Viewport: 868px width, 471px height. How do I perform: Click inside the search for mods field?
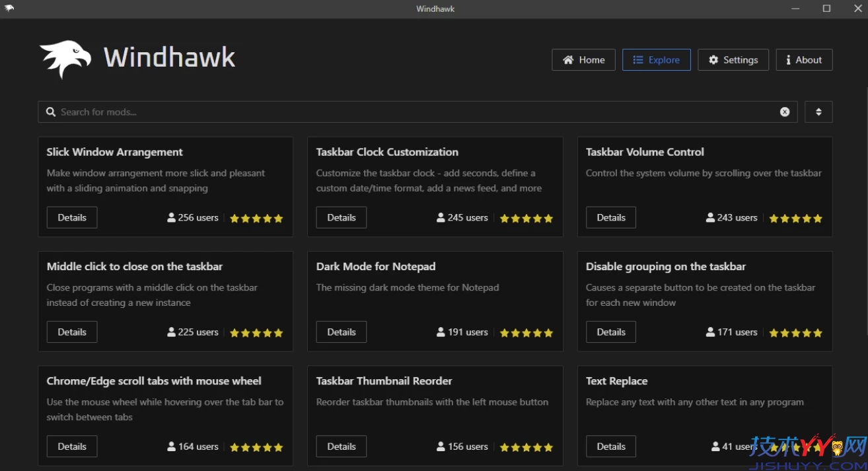264,112
